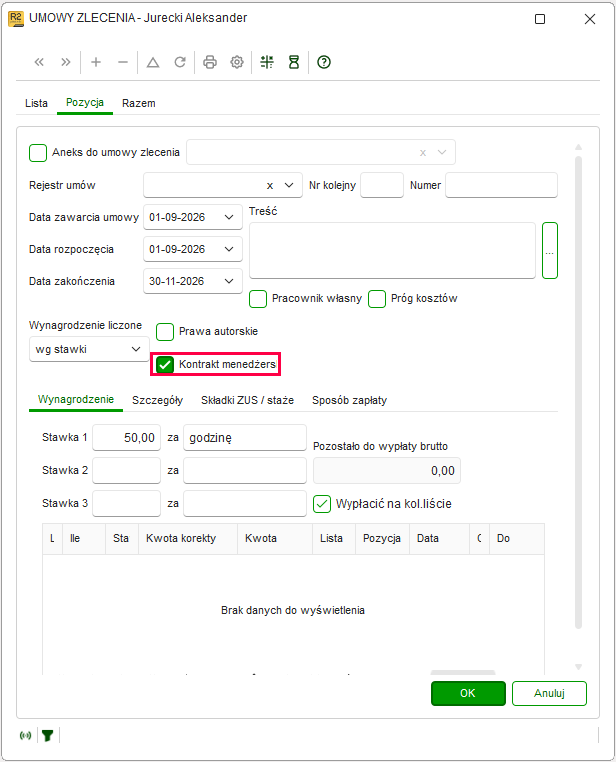Open the Składki ZUS / staże tab
This screenshot has width=616, height=762.
point(247,400)
